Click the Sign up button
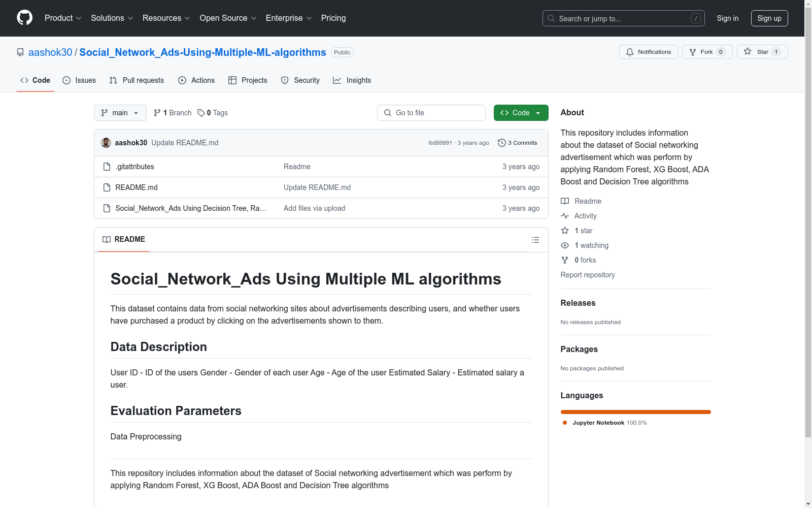The height and width of the screenshot is (508, 812). coord(769,18)
